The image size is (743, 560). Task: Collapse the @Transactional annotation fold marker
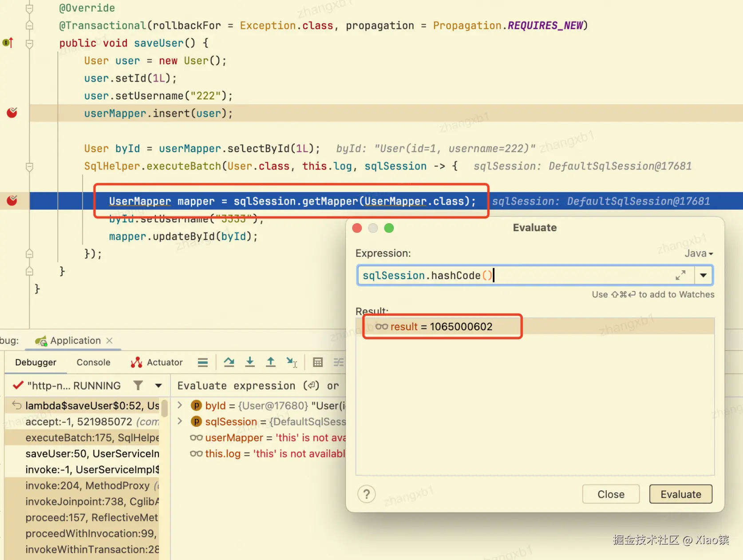pyautogui.click(x=29, y=25)
